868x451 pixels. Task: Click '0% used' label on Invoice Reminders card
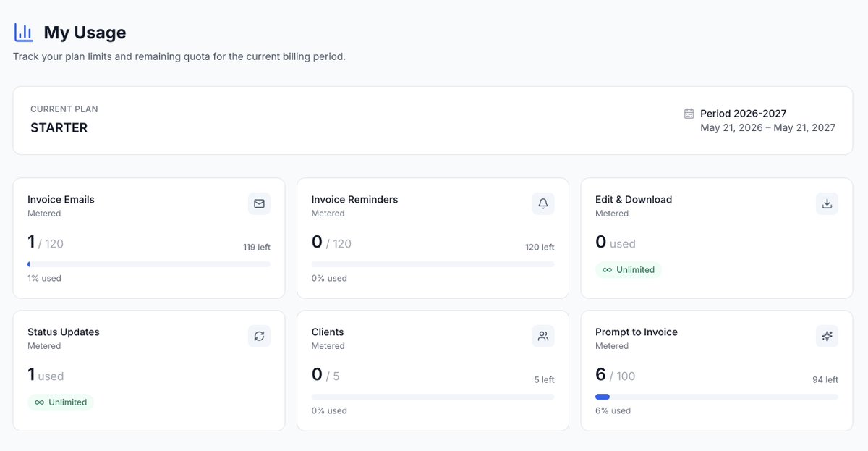coord(329,279)
